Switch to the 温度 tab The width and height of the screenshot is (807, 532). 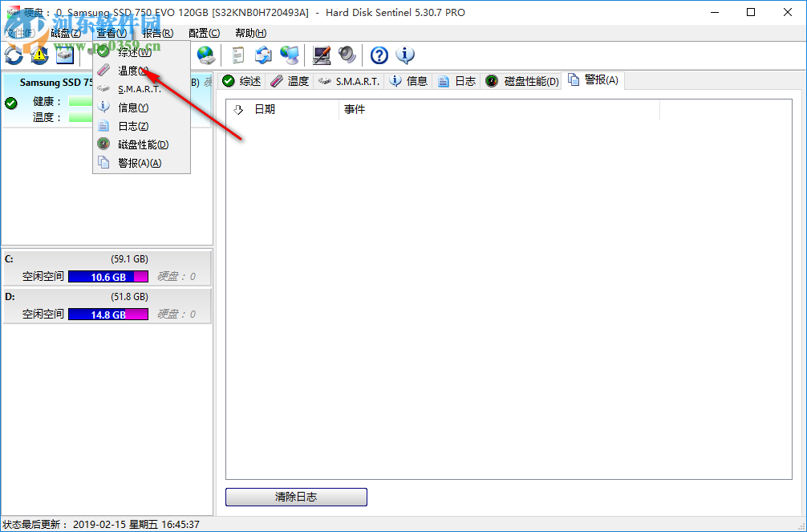(x=290, y=81)
